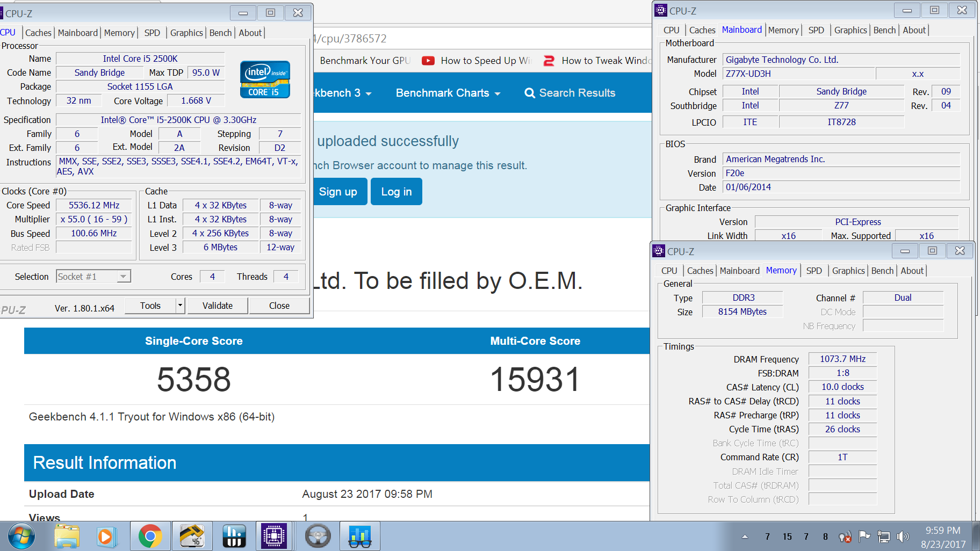Screen dimensions: 980x551
Task: Open Graphics tab in the Mainboard CPU-Z window
Action: tap(851, 31)
